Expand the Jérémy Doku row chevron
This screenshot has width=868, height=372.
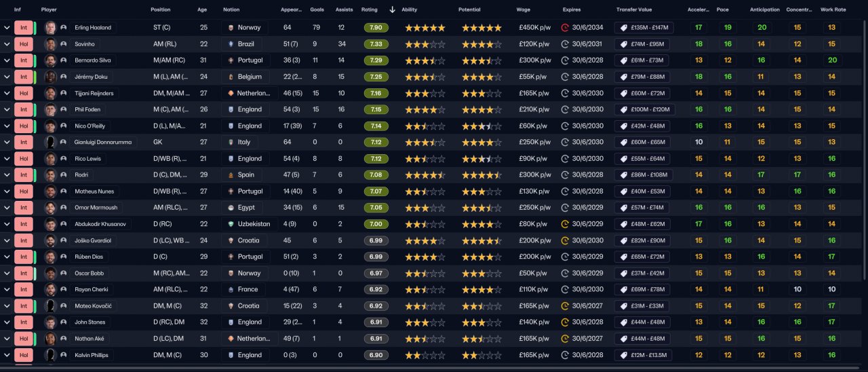[7, 77]
